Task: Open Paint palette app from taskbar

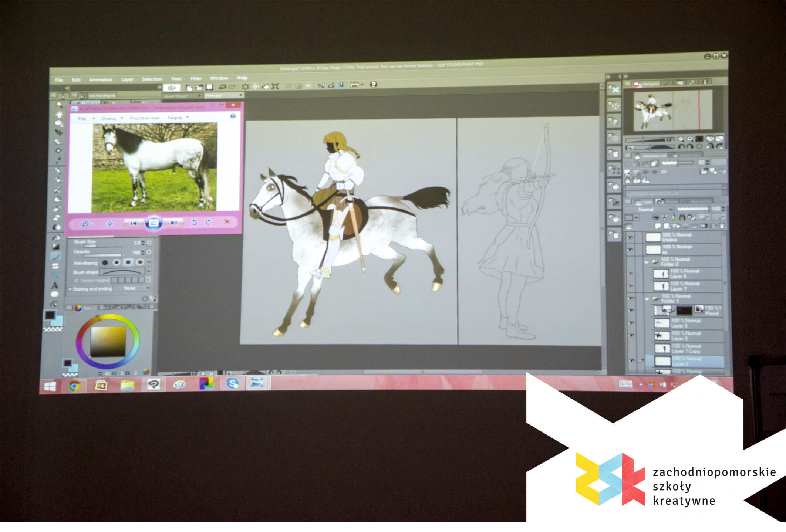Action: pyautogui.click(x=180, y=384)
